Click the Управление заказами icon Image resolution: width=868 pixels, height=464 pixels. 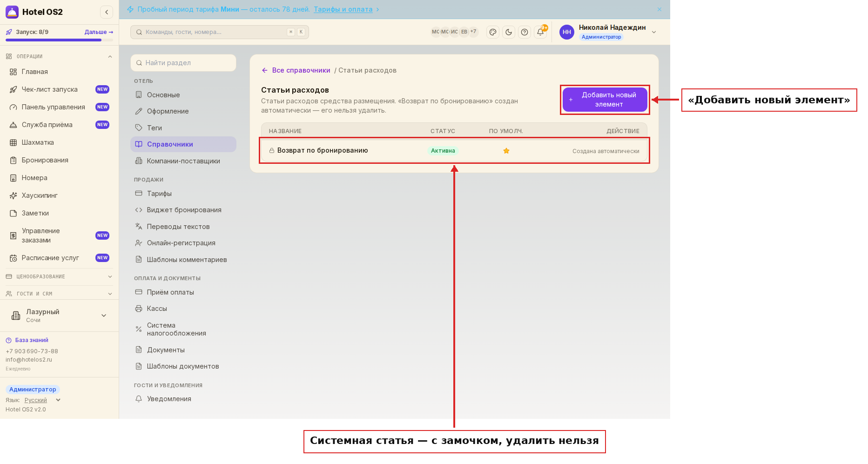13,235
